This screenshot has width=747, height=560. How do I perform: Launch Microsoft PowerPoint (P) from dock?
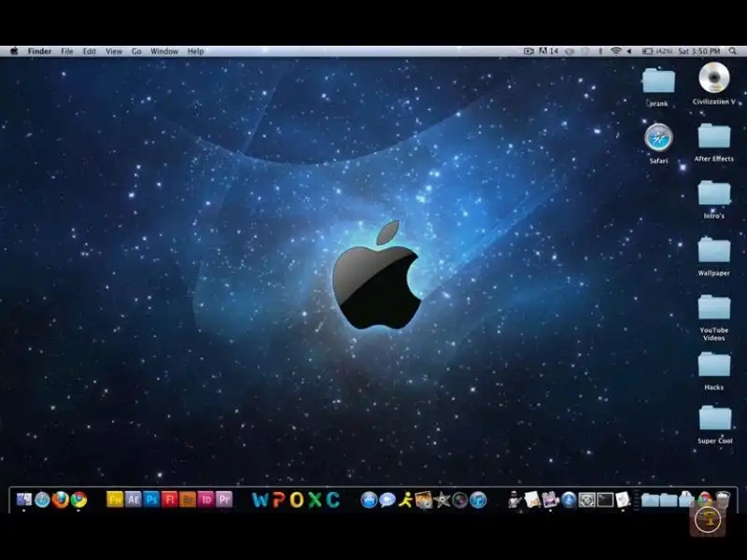point(278,499)
